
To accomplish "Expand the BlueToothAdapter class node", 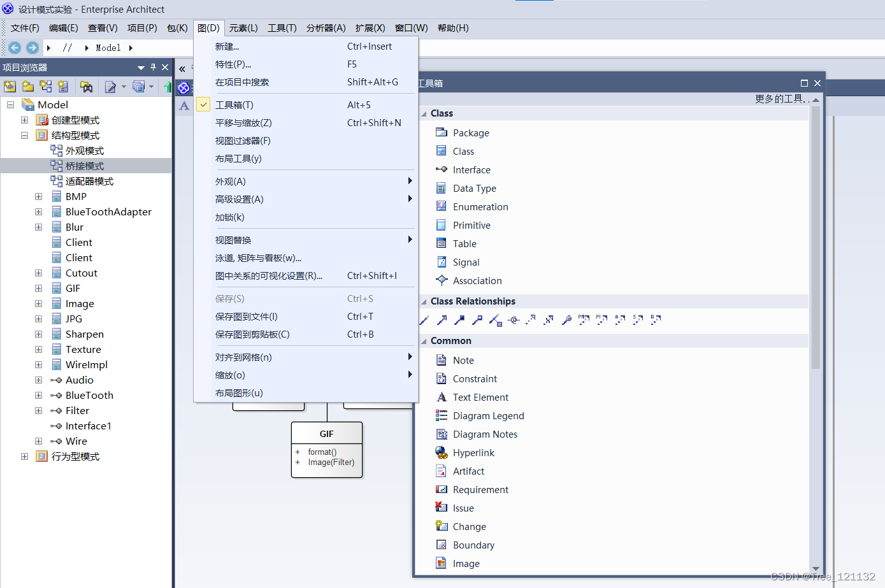I will click(38, 212).
